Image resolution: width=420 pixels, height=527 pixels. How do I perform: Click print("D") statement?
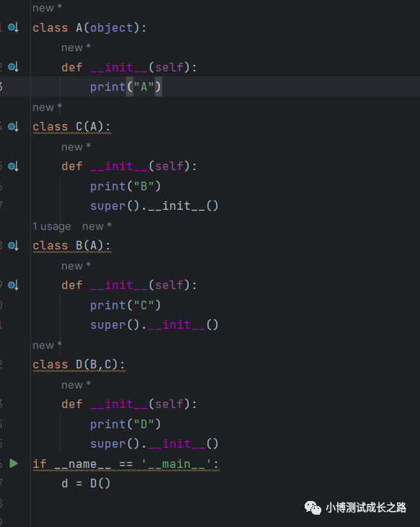[125, 424]
